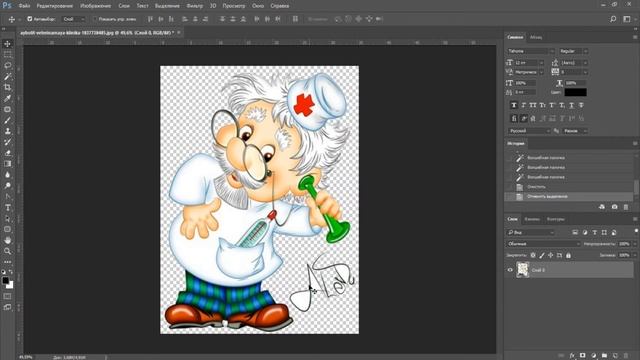
Task: Select the Rectangular Marquee tool
Action: tap(7, 55)
